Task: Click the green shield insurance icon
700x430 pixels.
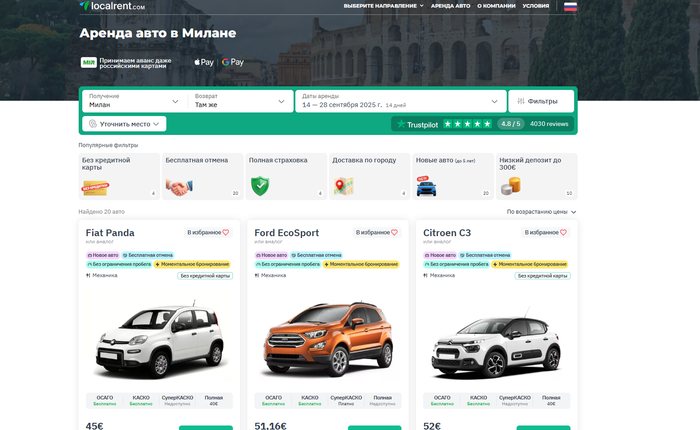Action: pos(260,186)
